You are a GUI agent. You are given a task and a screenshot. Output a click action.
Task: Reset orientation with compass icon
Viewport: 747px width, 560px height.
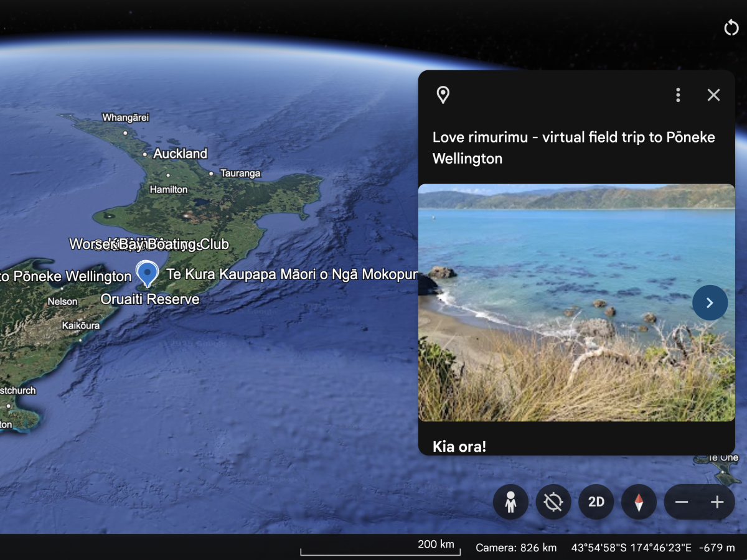pyautogui.click(x=639, y=502)
